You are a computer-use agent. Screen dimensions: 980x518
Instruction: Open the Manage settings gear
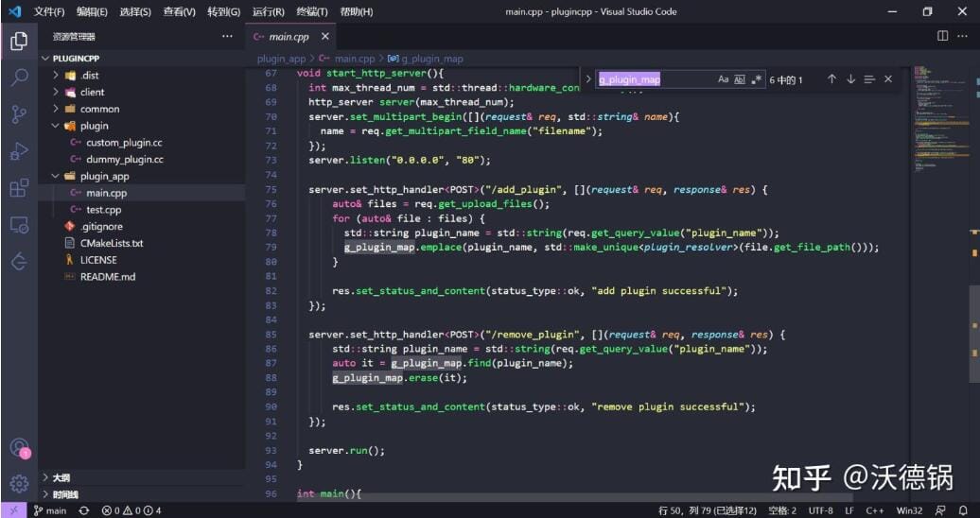19,483
